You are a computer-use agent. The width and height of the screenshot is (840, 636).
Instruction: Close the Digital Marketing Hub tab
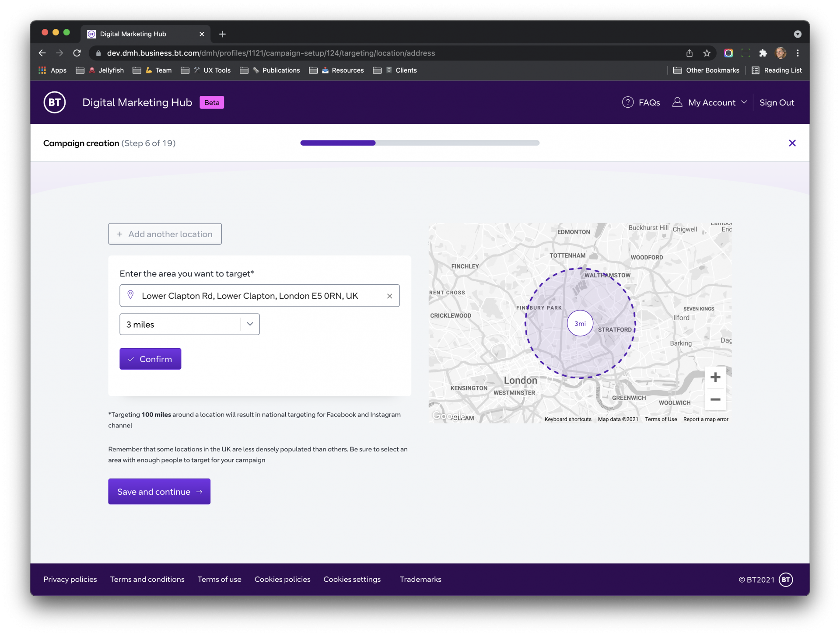(202, 34)
